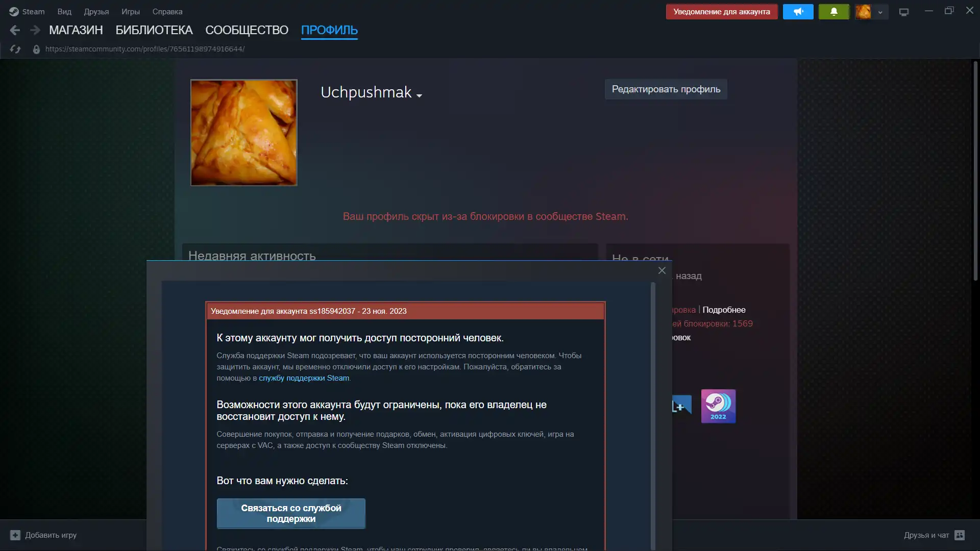This screenshot has height=551, width=980.
Task: Click the profile hidden warning text
Action: point(485,216)
